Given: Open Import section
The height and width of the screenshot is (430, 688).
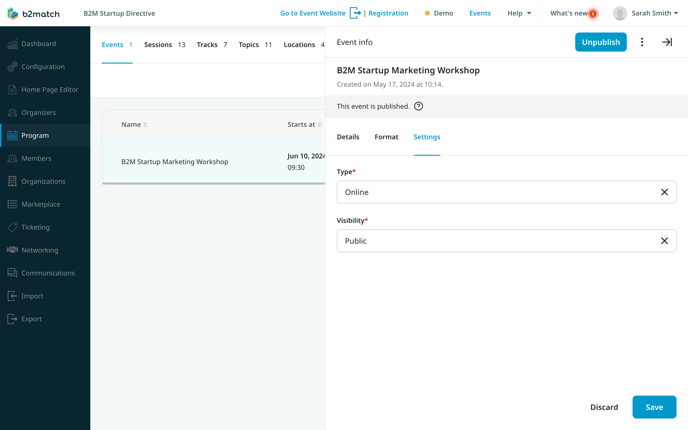Looking at the screenshot, I should 32,296.
